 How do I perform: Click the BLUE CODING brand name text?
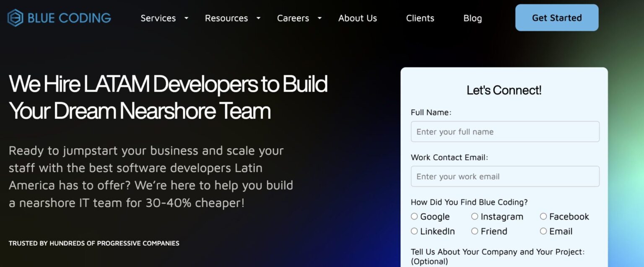coord(69,18)
